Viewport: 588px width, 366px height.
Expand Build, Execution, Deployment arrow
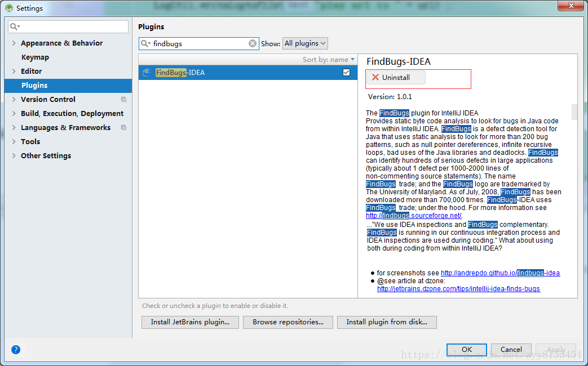[14, 114]
